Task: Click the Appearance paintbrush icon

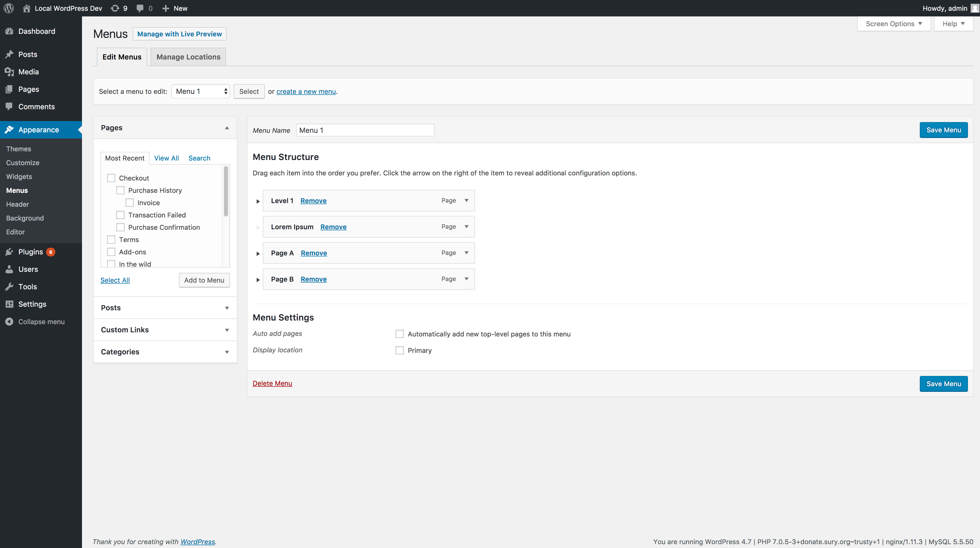Action: pos(9,129)
